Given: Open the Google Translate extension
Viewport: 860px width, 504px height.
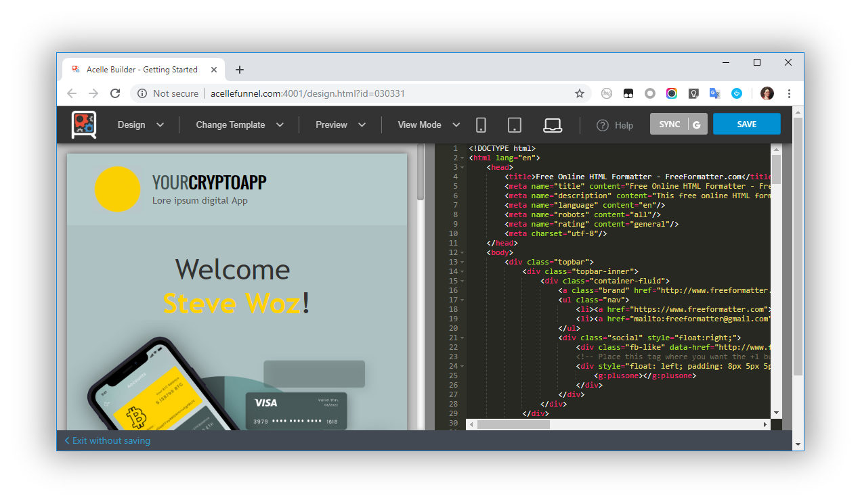Looking at the screenshot, I should coord(714,93).
